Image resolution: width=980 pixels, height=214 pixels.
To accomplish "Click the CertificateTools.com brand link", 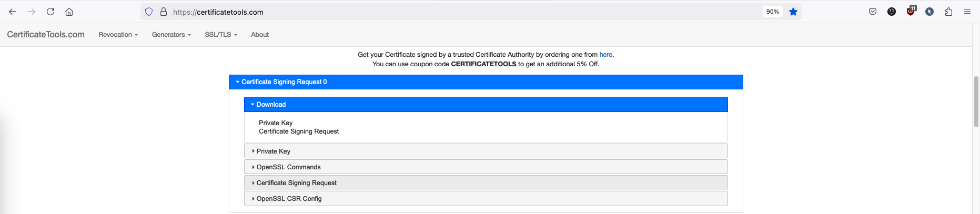I will [46, 35].
